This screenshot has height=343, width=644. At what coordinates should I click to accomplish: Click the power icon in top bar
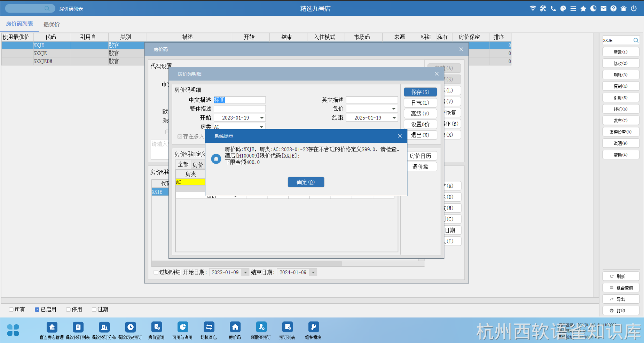633,9
